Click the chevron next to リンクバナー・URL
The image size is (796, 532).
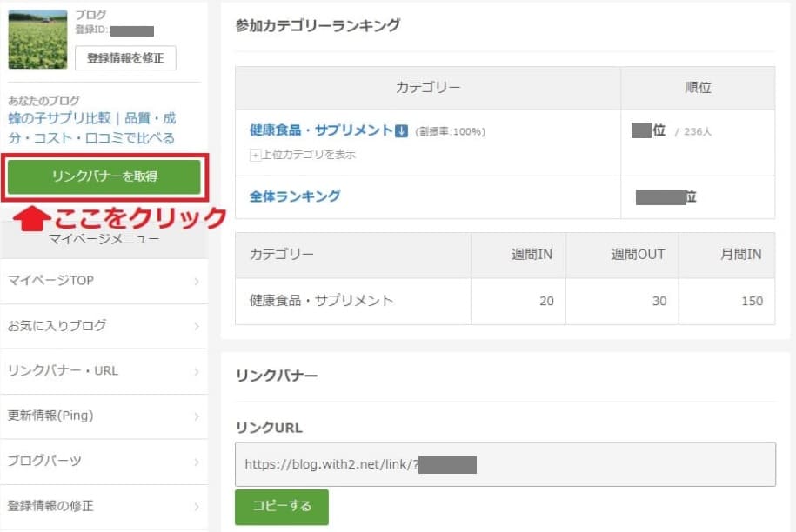click(x=197, y=371)
